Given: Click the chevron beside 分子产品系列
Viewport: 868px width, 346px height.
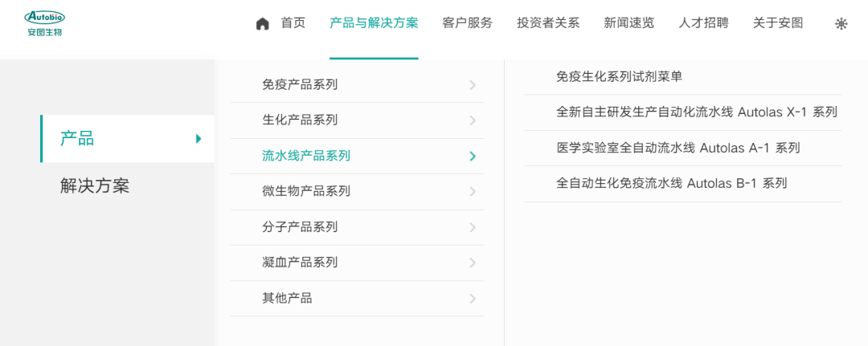Looking at the screenshot, I should [x=473, y=227].
